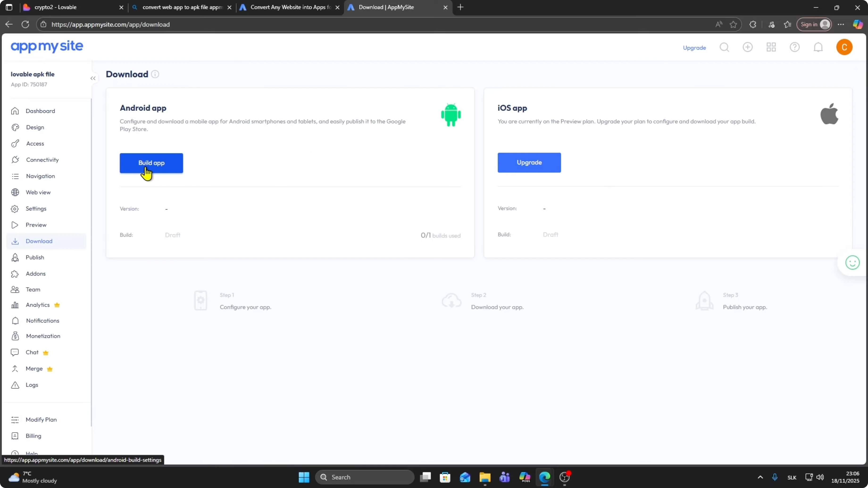Open the help question mark icon
Image resolution: width=868 pixels, height=488 pixels.
tap(795, 47)
